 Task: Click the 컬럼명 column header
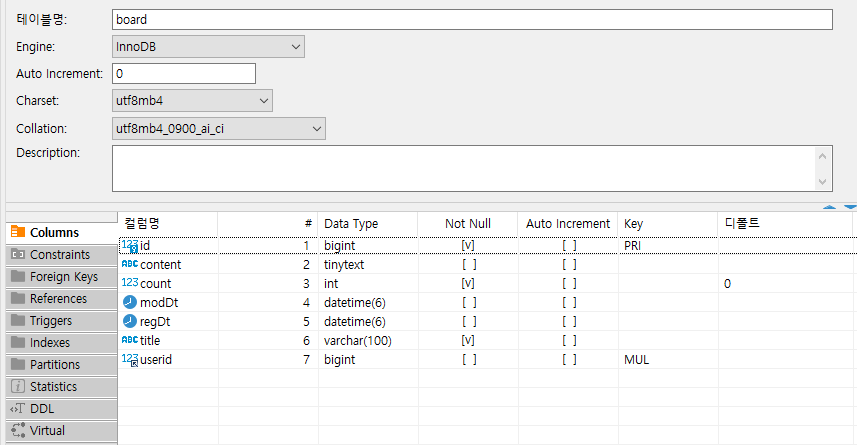168,224
